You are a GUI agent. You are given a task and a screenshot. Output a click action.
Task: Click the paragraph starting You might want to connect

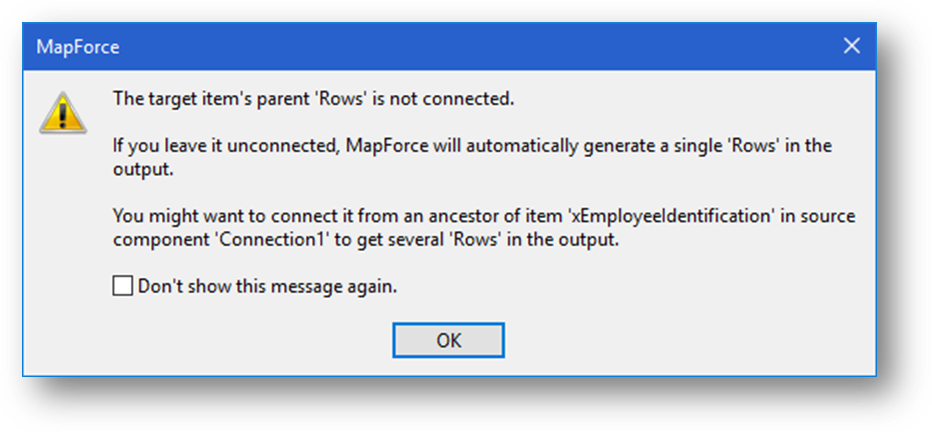[x=484, y=229]
